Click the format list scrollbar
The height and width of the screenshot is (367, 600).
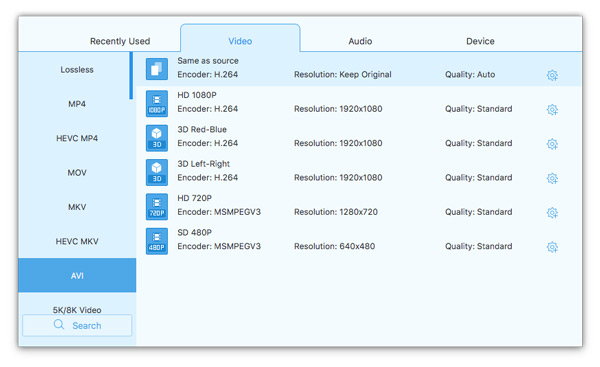pyautogui.click(x=131, y=76)
